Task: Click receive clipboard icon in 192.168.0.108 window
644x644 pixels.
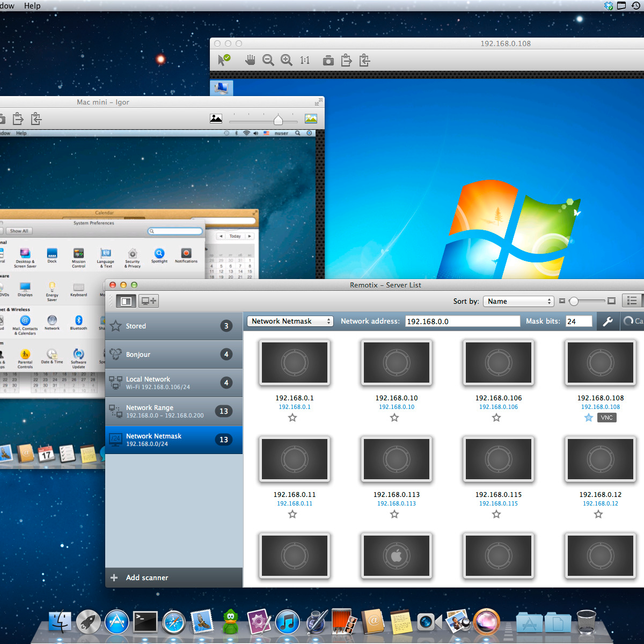Action: pos(365,60)
